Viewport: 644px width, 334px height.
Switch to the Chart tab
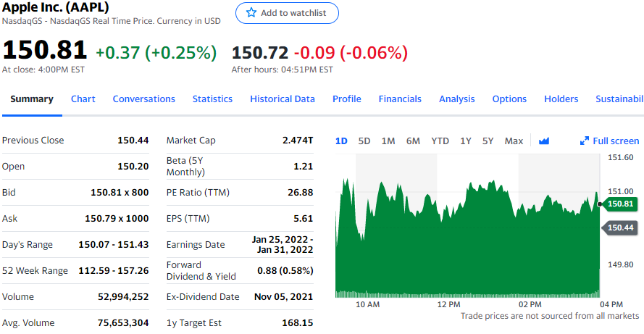tap(83, 99)
